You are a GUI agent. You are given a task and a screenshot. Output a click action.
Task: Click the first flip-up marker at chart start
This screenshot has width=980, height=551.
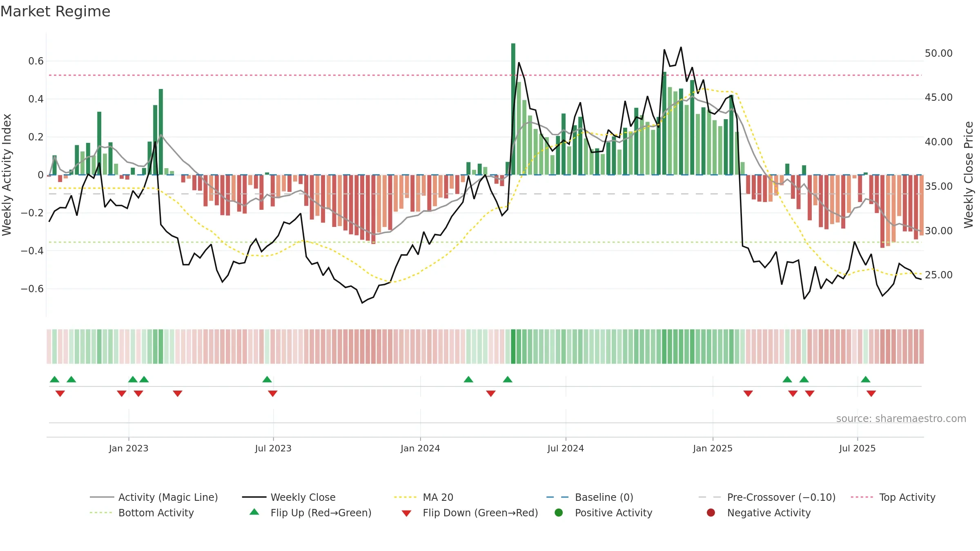click(x=54, y=379)
